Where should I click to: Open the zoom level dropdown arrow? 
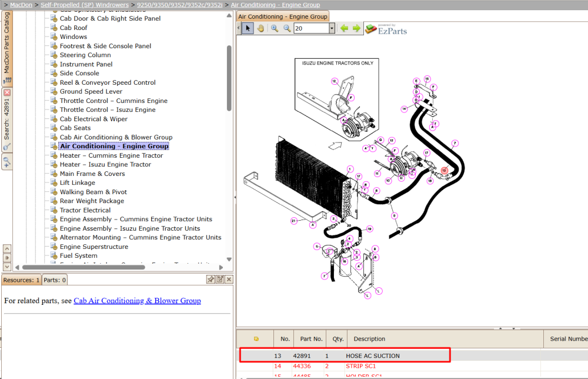(332, 28)
